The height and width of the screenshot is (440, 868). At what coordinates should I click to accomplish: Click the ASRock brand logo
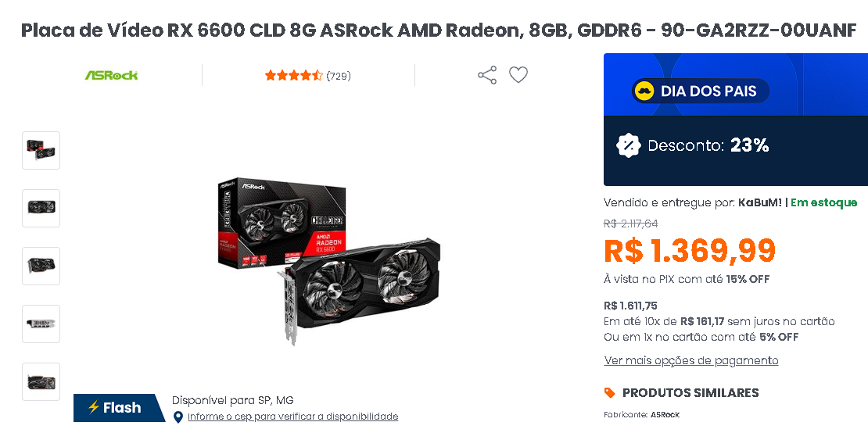[111, 75]
